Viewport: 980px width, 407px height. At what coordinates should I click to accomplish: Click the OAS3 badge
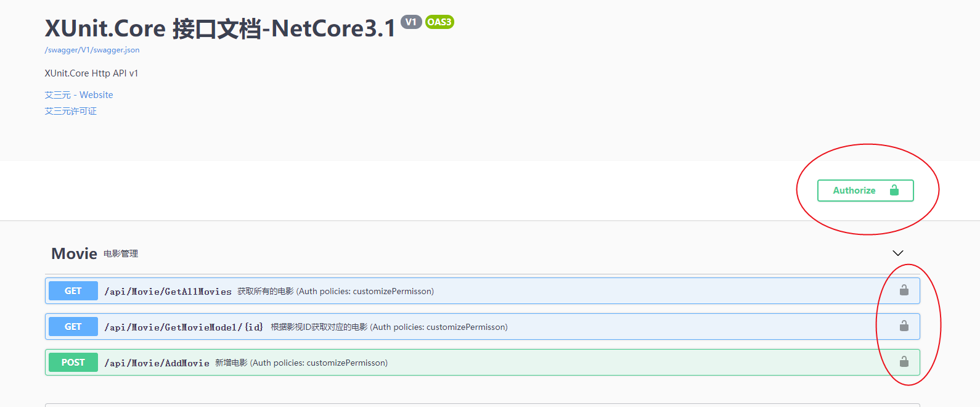point(439,22)
